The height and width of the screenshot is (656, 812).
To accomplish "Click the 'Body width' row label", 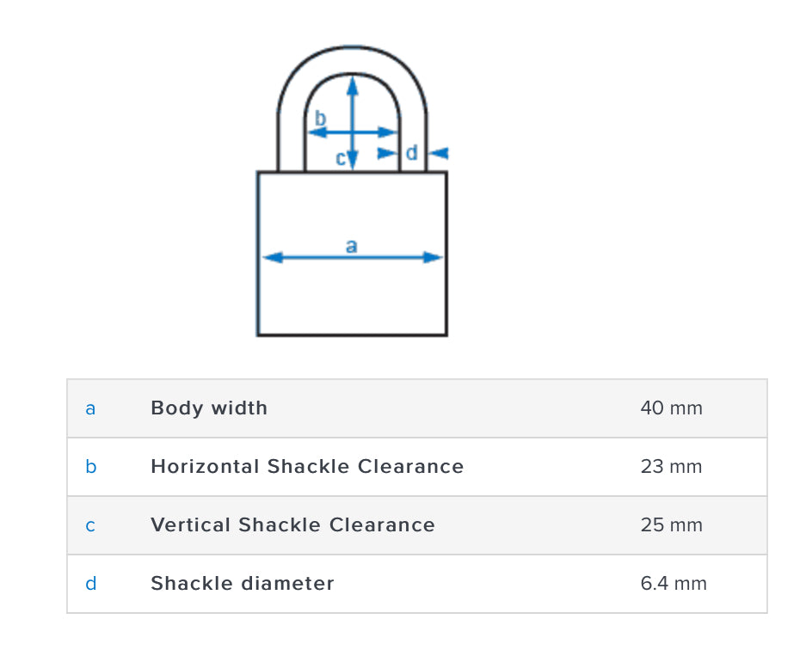I will (x=209, y=408).
